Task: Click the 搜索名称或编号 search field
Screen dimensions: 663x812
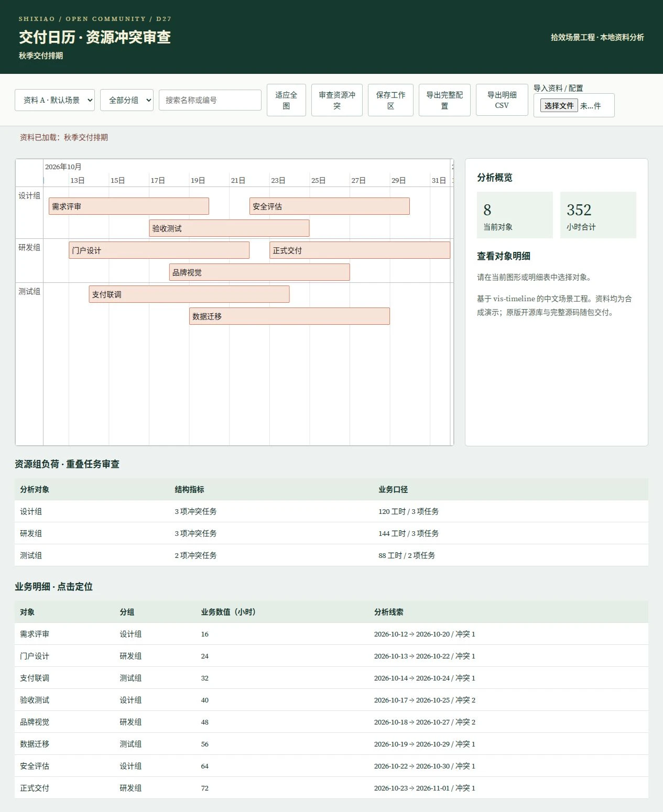Action: coord(210,100)
